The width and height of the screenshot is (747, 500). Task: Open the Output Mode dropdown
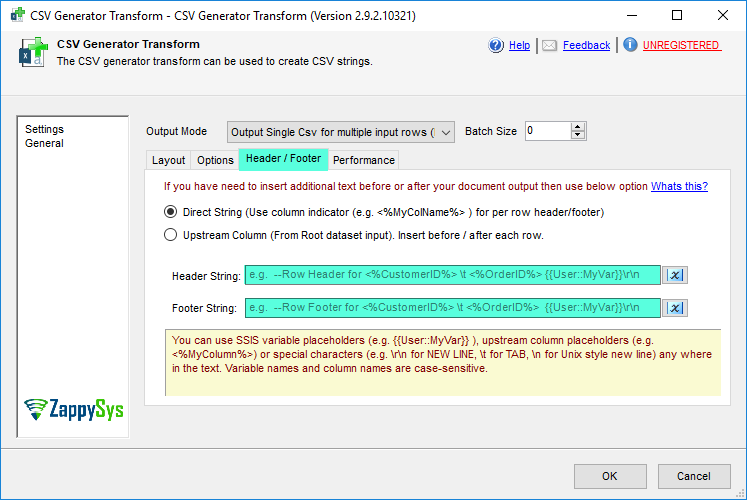(x=341, y=132)
